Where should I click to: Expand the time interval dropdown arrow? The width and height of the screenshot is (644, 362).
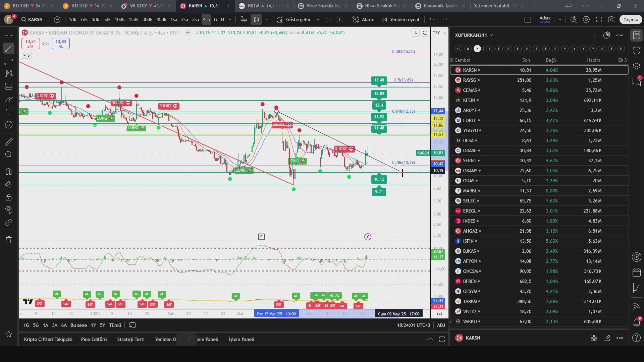(230, 19)
